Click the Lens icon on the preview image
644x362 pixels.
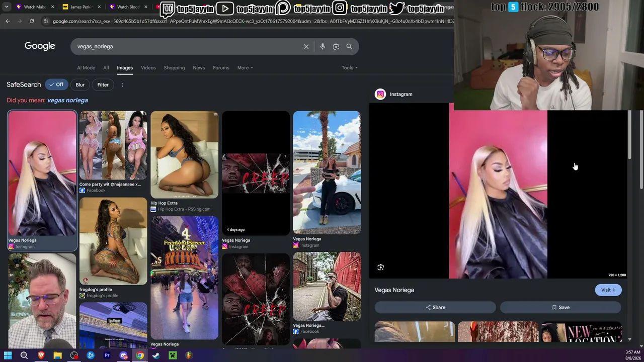coord(380,267)
